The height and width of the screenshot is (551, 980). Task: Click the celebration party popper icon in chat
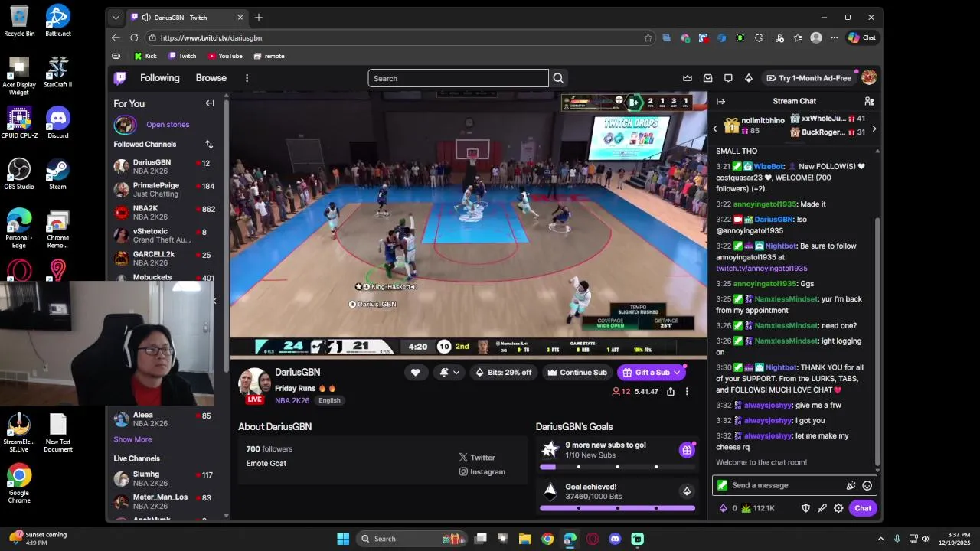pyautogui.click(x=851, y=485)
